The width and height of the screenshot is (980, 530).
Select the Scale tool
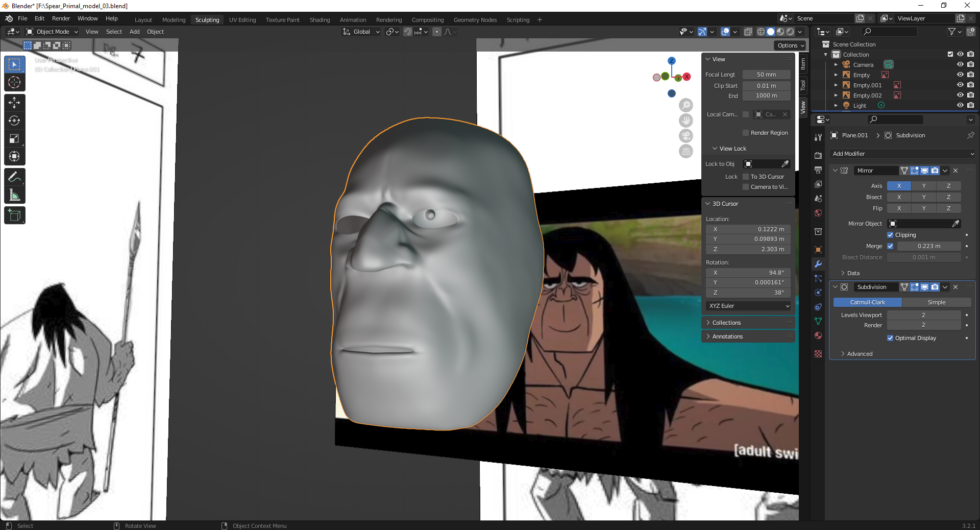pyautogui.click(x=14, y=139)
